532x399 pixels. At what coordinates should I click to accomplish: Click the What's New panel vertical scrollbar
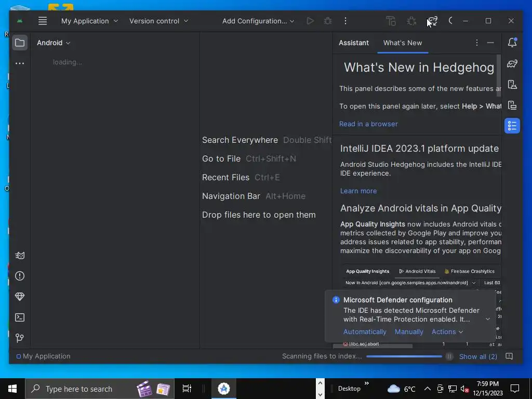click(499, 76)
